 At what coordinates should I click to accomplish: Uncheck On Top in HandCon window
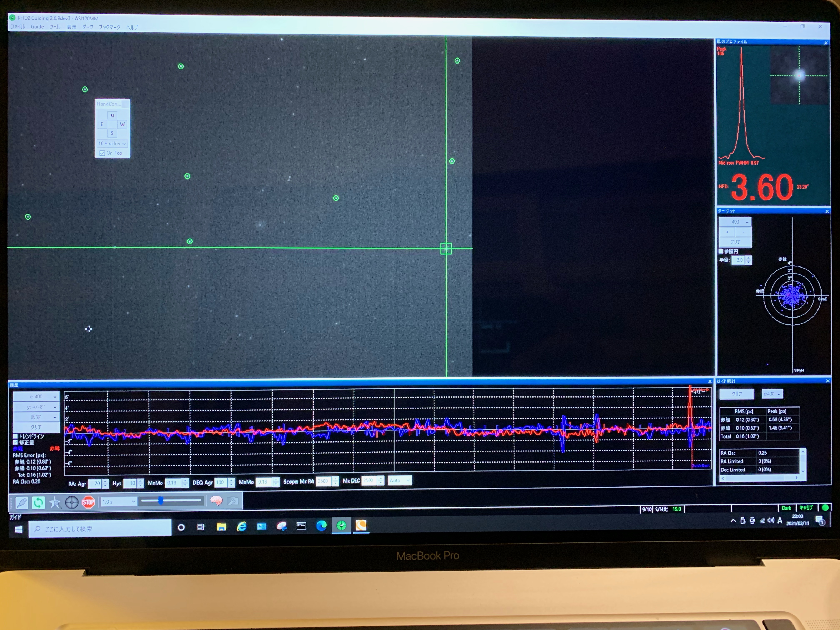pyautogui.click(x=102, y=153)
